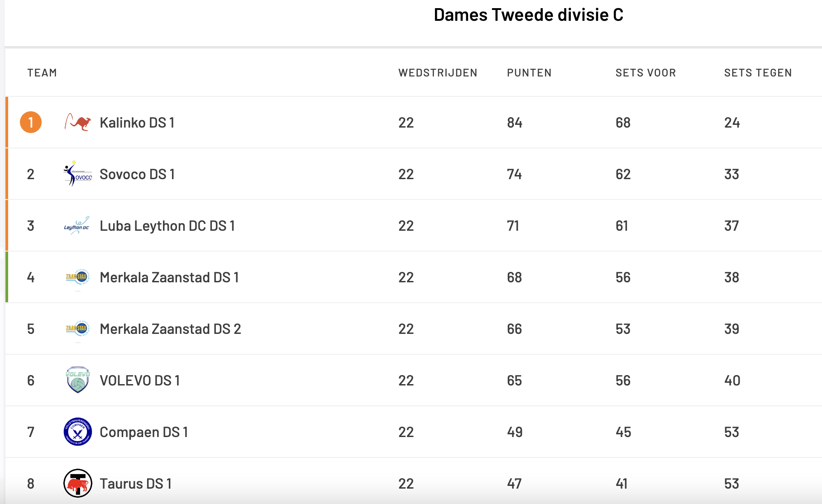This screenshot has width=822, height=504.
Task: Click the SETS VOOR column header
Action: click(645, 73)
